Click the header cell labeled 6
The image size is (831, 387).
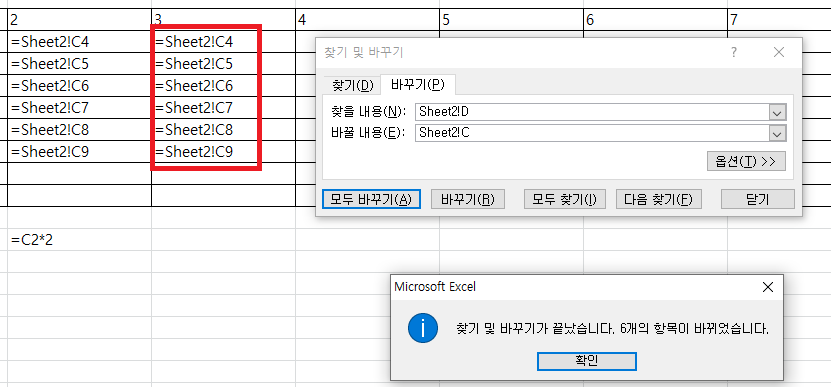(x=655, y=20)
